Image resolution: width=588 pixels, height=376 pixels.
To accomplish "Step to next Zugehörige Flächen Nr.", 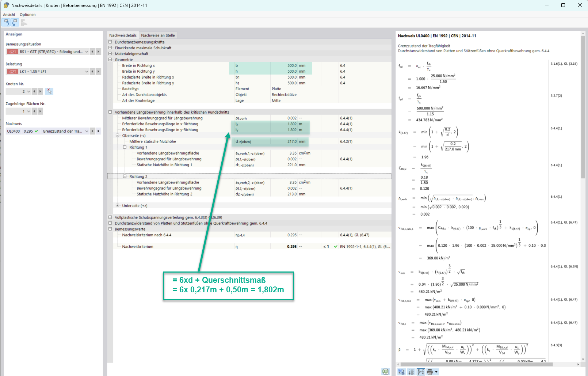I will click(x=40, y=111).
